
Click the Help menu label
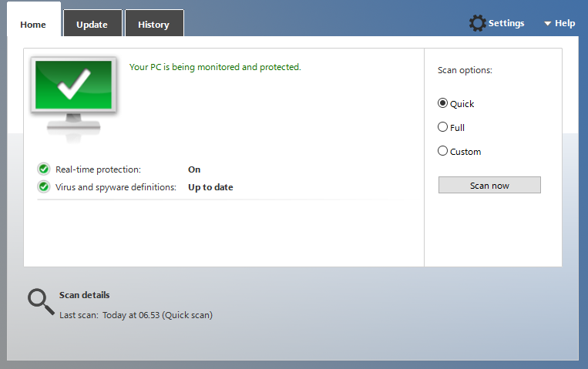click(565, 24)
